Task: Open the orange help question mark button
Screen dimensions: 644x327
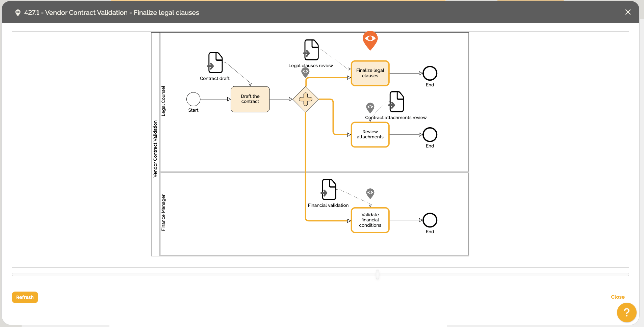Action: [626, 312]
